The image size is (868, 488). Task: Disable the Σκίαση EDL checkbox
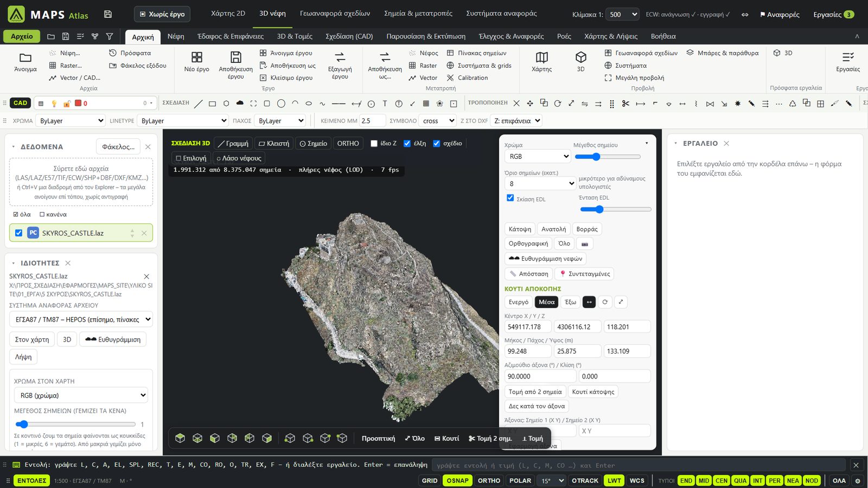tap(510, 198)
